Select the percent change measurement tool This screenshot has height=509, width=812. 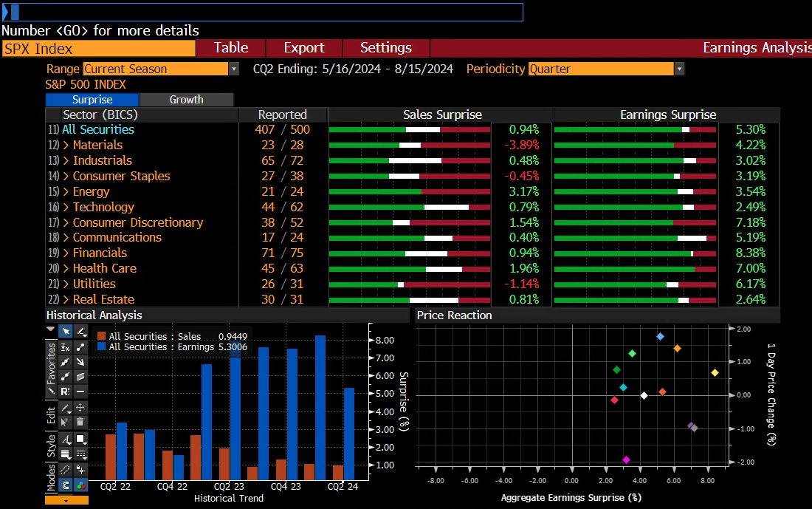(x=65, y=346)
